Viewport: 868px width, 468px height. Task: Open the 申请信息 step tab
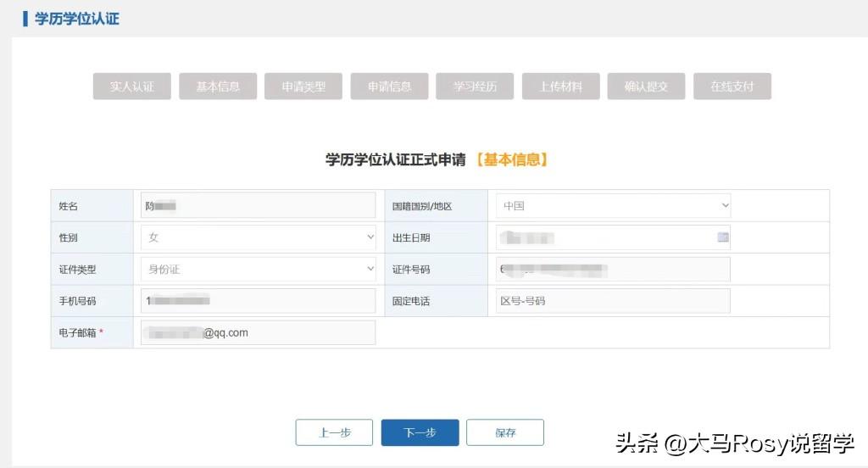pos(389,86)
